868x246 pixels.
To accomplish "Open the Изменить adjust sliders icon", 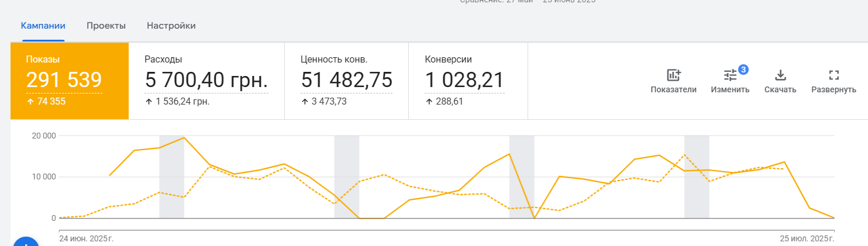I will (x=730, y=75).
